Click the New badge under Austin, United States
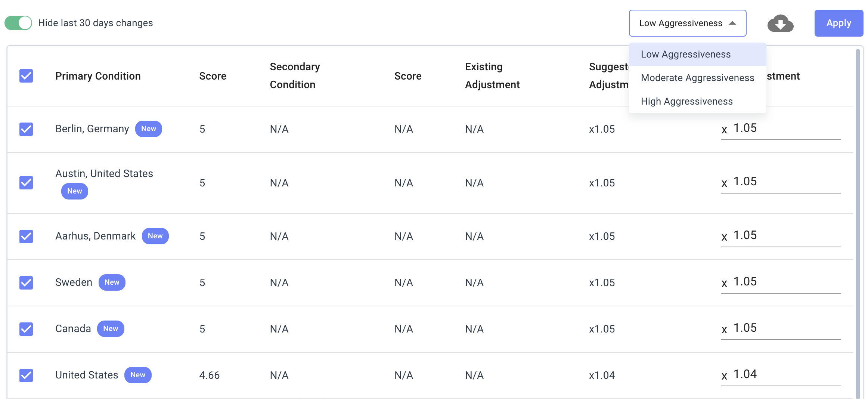 click(x=75, y=191)
